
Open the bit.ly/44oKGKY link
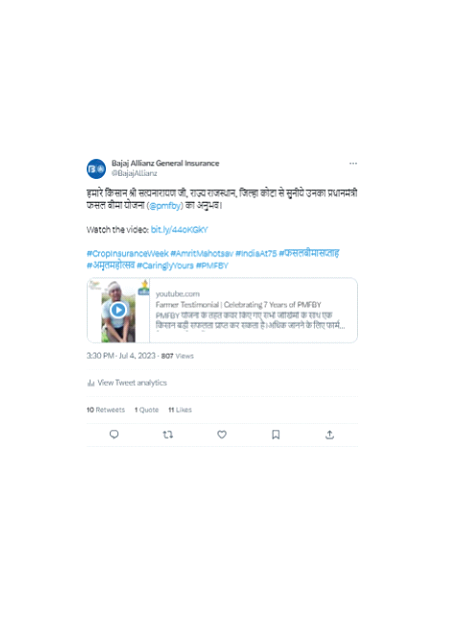click(179, 230)
